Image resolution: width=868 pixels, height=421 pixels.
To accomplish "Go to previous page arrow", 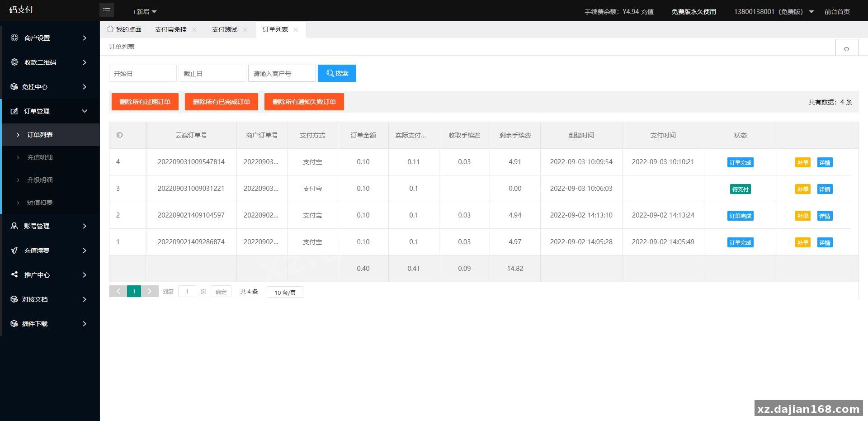I will click(x=118, y=291).
